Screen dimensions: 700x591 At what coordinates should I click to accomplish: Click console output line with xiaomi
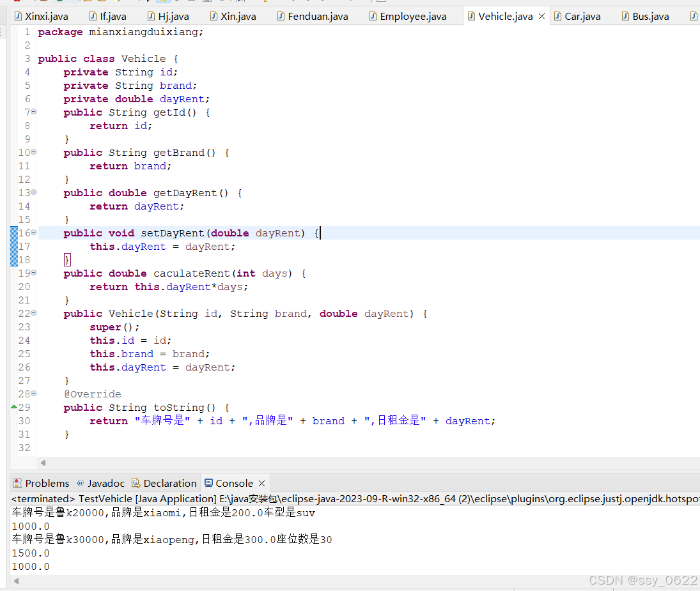pos(164,513)
